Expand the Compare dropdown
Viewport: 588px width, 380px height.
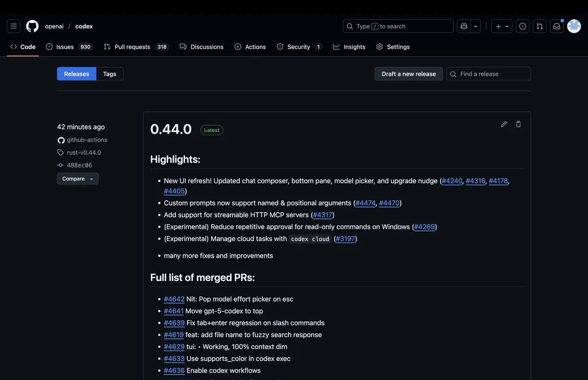point(77,178)
